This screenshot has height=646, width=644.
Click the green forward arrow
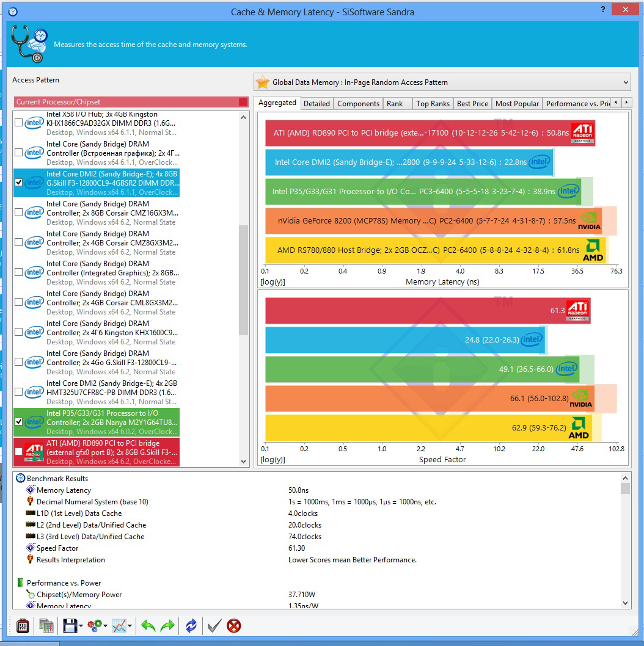(167, 626)
